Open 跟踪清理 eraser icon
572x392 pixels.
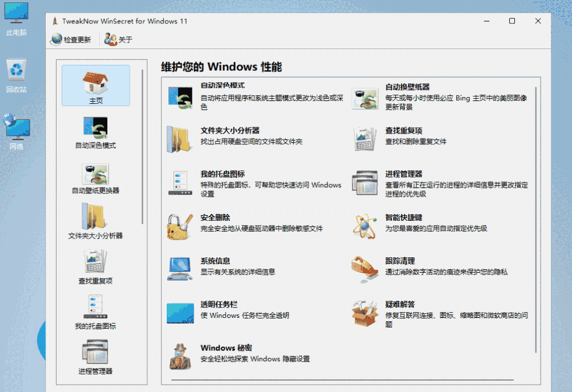pyautogui.click(x=365, y=269)
